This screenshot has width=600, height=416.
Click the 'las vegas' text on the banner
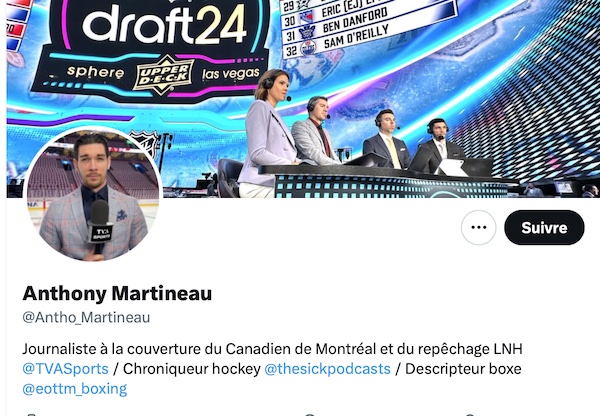click(x=230, y=73)
